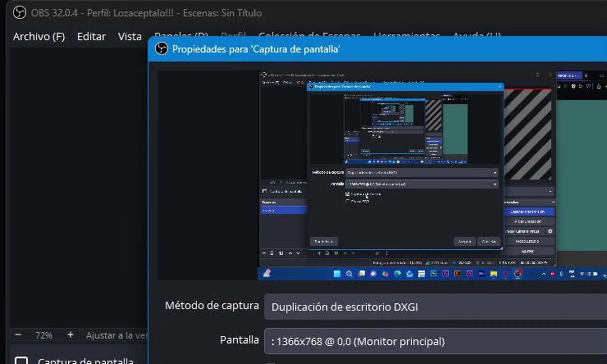Open the Vista menu
Screen dimensions: 607x364
click(x=130, y=36)
